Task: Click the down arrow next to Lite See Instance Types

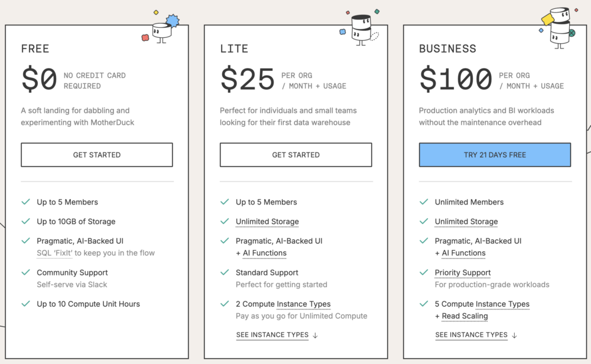Action: pos(315,335)
